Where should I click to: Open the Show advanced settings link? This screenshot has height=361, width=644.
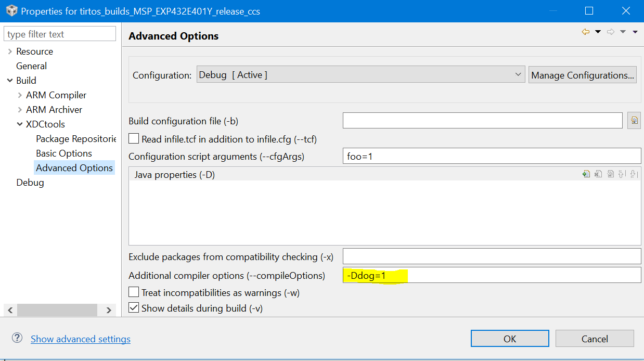click(81, 339)
